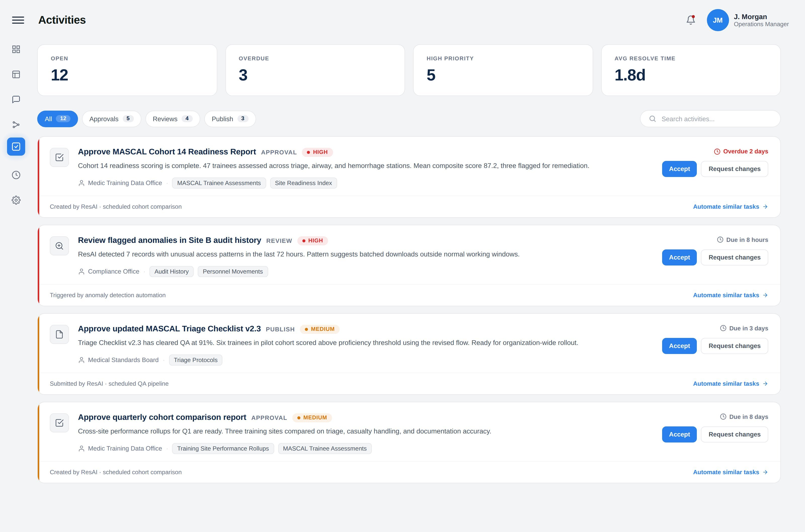Select the active Activities checkbox icon in sidebar

16,147
